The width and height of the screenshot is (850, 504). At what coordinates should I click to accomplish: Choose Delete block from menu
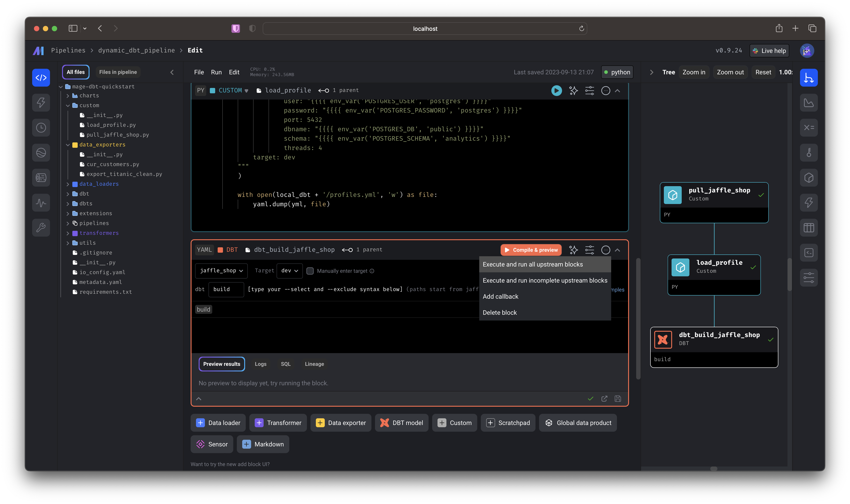(545, 312)
